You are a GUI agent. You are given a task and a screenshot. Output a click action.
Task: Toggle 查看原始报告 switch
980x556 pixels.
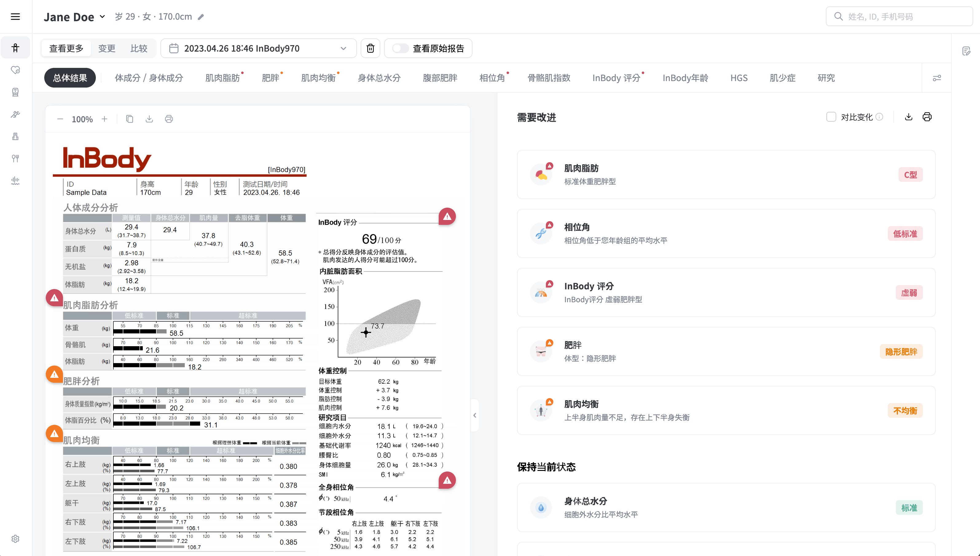pos(400,49)
